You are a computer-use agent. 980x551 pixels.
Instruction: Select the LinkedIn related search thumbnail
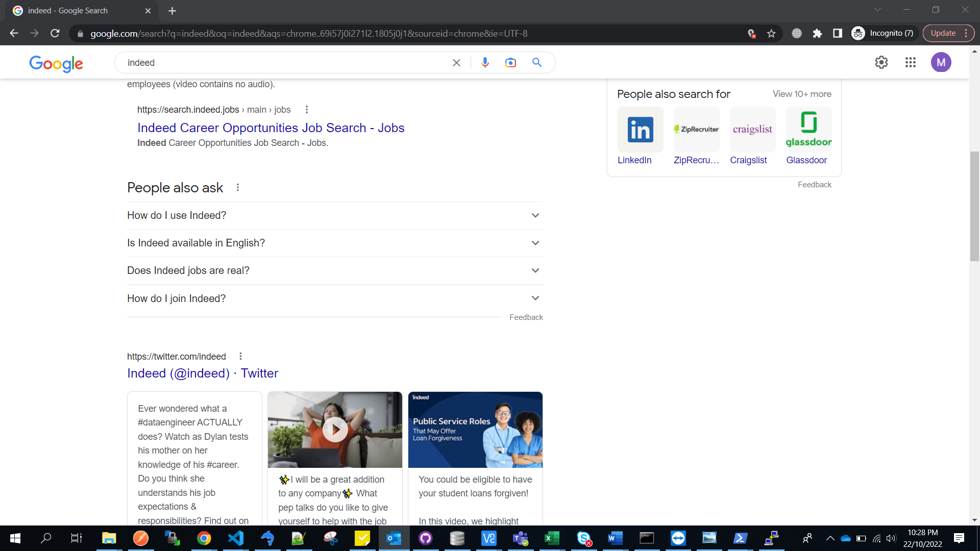pyautogui.click(x=640, y=130)
